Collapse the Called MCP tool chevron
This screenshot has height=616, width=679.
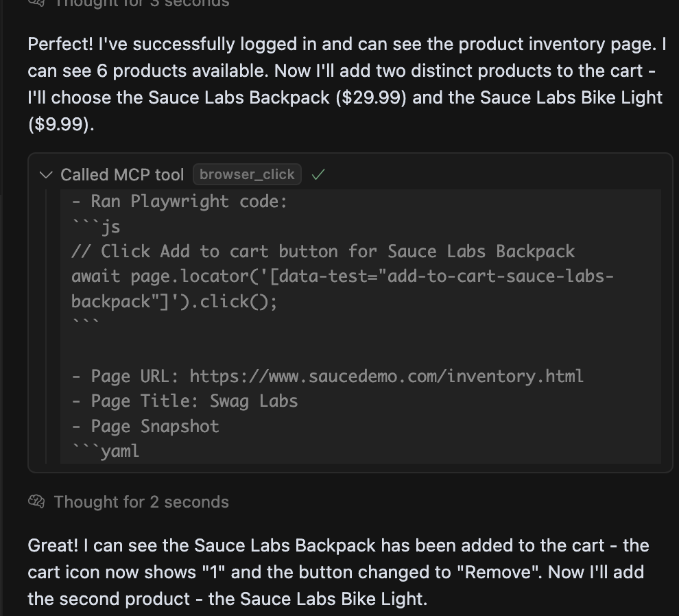tap(46, 175)
